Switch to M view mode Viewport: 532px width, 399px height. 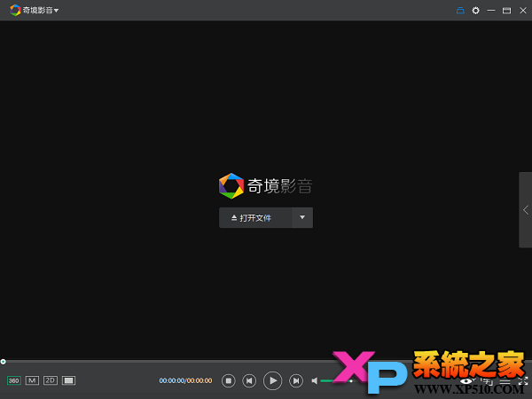click(x=32, y=380)
